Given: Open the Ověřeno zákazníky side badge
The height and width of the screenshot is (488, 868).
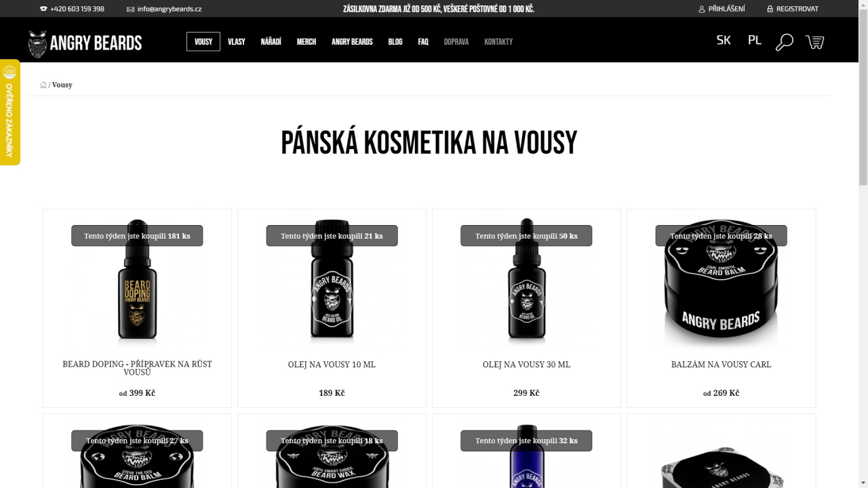Looking at the screenshot, I should click(x=9, y=113).
